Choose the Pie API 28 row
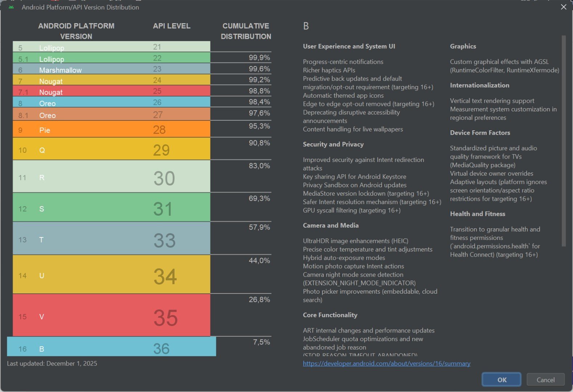The width and height of the screenshot is (573, 392). pyautogui.click(x=111, y=129)
